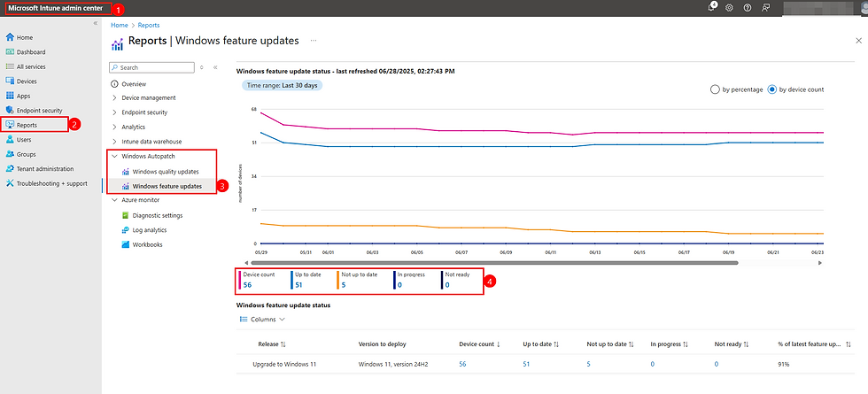
Task: Click Windows 11, version 24H2 cell
Action: pos(393,364)
